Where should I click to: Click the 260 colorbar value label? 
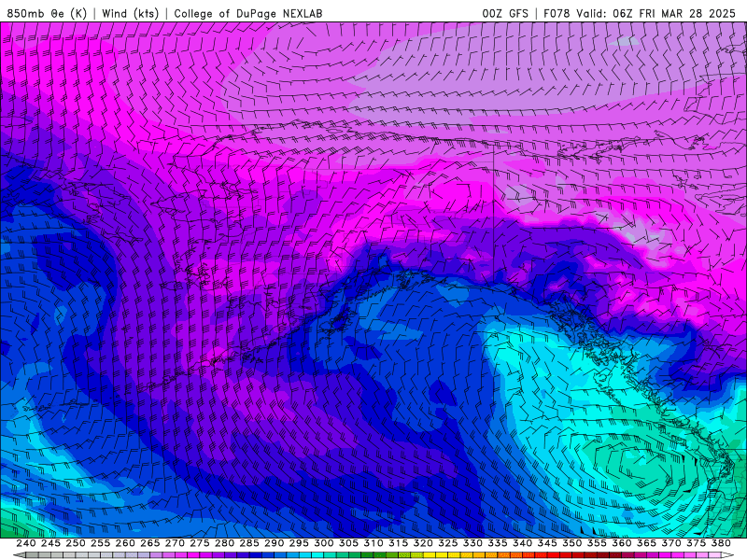pos(125,543)
